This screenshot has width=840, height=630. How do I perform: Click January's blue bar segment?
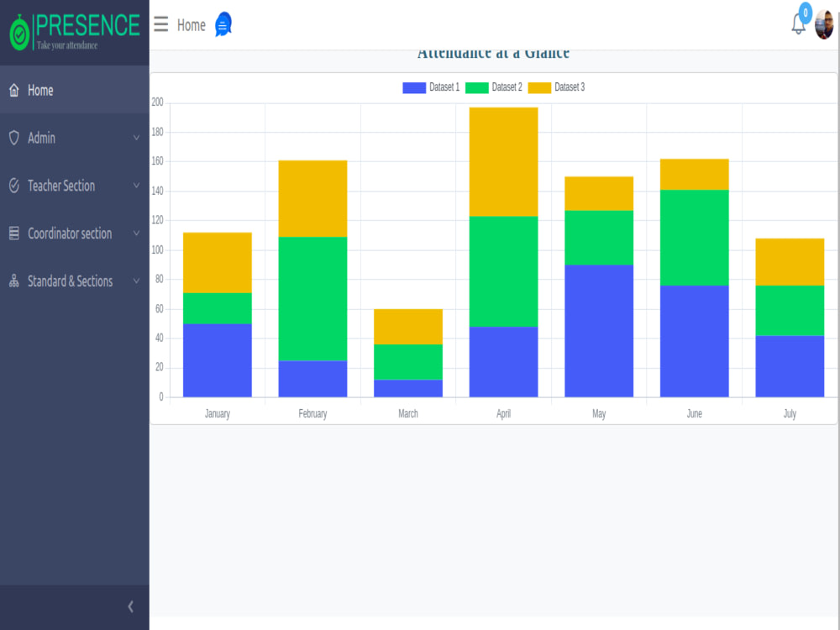[x=218, y=360]
